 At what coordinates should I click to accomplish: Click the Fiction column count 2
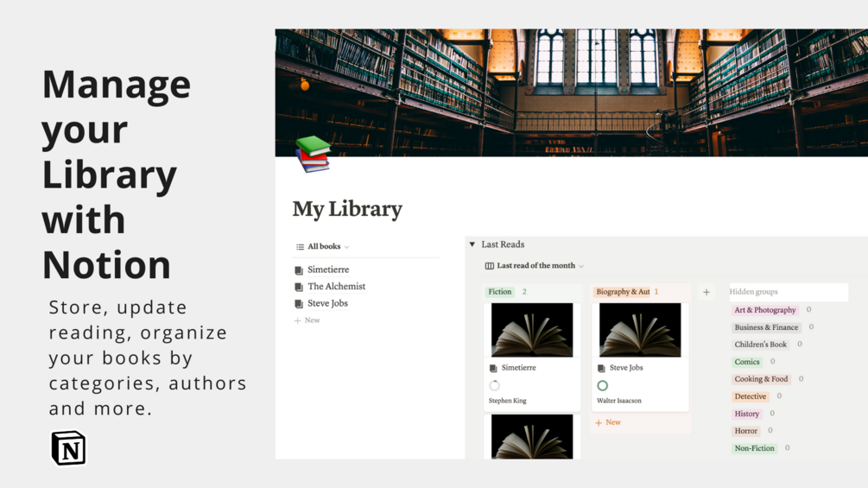[x=524, y=292]
